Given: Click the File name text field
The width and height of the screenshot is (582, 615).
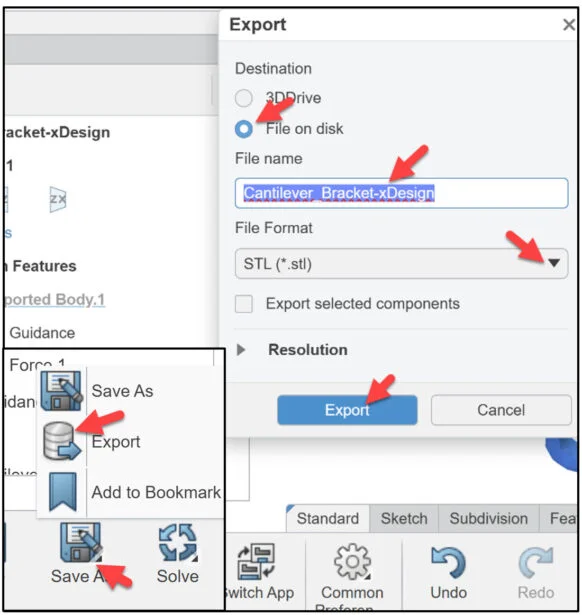Looking at the screenshot, I should 401,193.
